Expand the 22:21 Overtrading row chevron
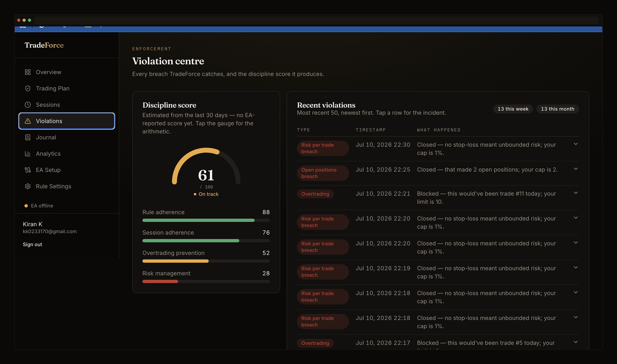This screenshot has width=617, height=364. [576, 193]
